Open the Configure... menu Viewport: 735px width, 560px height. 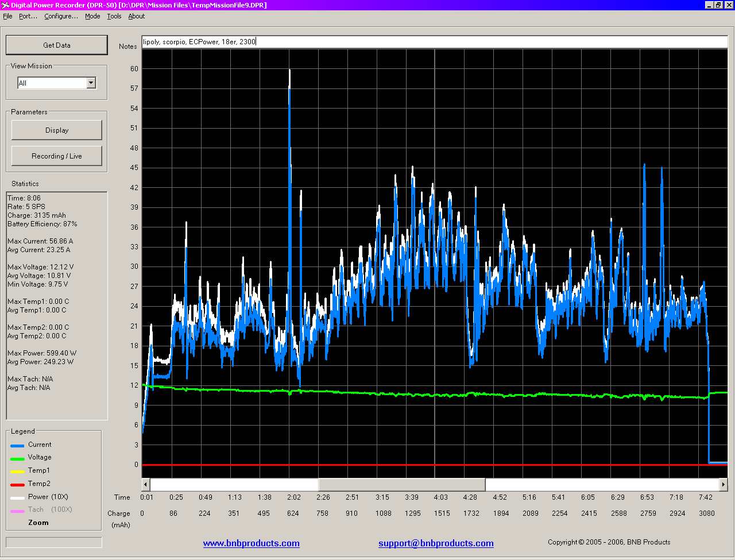coord(61,16)
